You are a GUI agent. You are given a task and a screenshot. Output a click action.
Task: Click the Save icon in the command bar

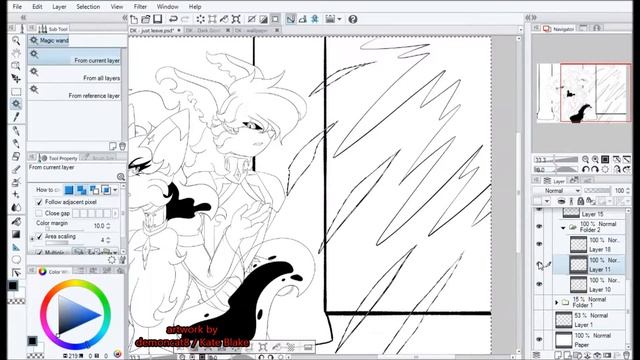pyautogui.click(x=158, y=19)
